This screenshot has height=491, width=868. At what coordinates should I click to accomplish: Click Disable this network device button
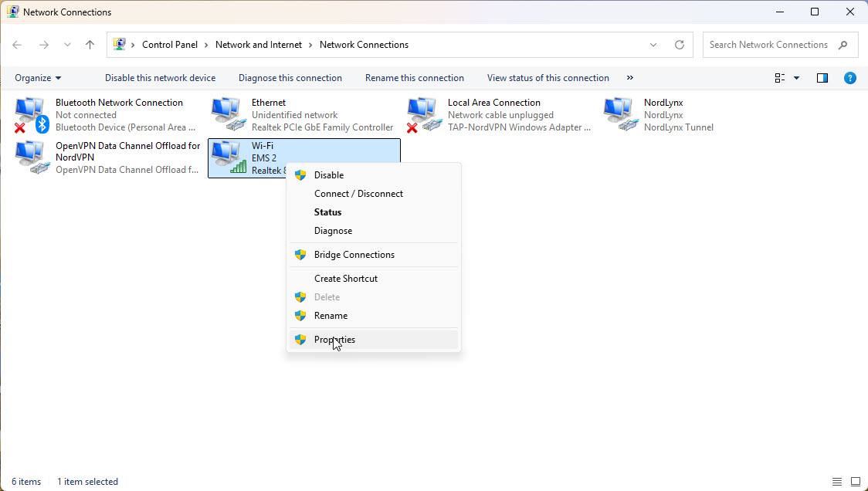coord(160,78)
